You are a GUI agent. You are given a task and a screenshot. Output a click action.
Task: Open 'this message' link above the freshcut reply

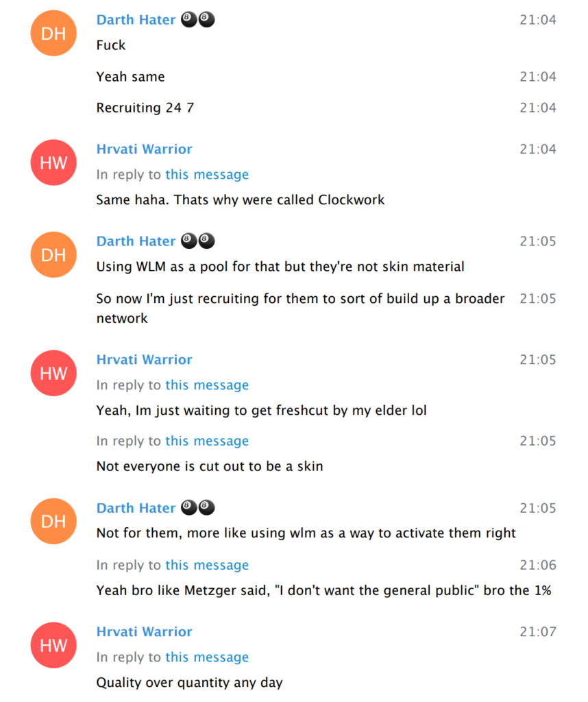point(207,385)
